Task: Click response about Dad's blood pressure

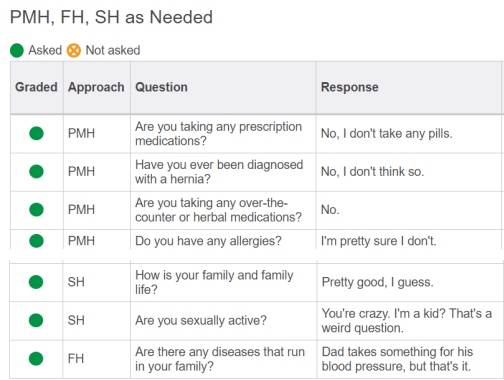Action: click(397, 359)
